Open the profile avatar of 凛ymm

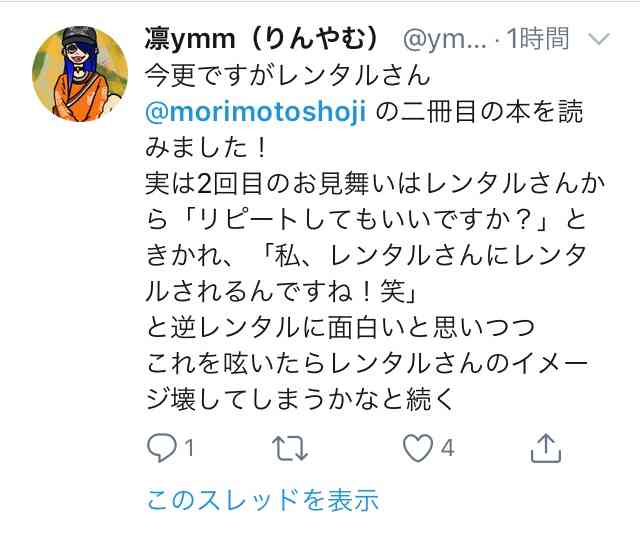(80, 74)
